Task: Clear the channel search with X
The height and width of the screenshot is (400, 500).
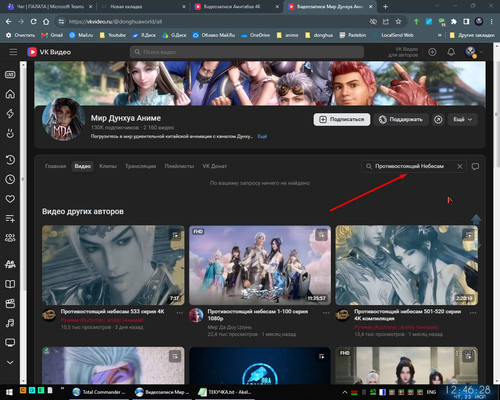Action: pyautogui.click(x=460, y=166)
